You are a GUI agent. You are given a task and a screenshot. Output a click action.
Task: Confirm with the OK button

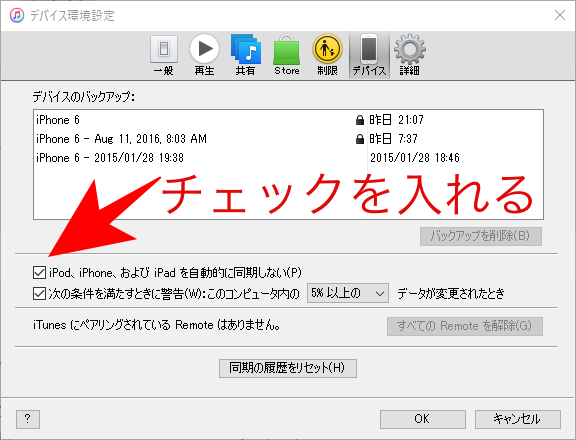[x=422, y=419]
